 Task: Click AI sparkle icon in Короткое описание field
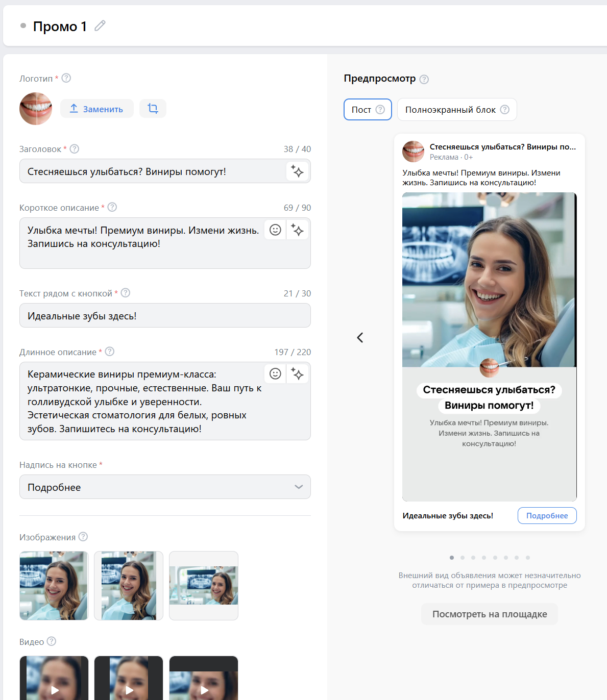point(297,230)
